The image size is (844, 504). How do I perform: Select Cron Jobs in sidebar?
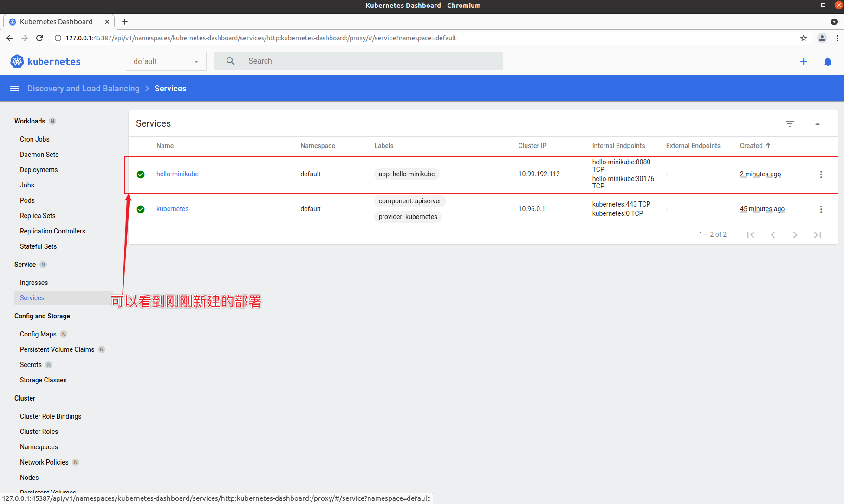[35, 139]
